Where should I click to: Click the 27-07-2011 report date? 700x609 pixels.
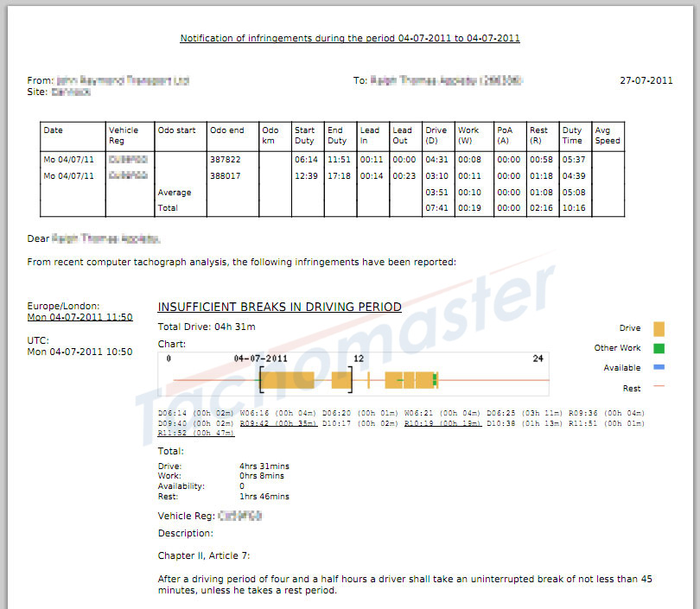tap(646, 80)
